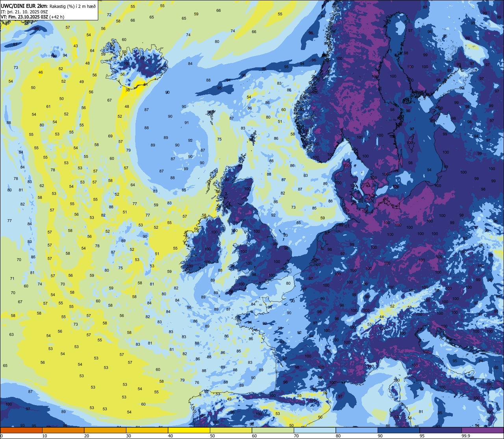
Task: Click the humidity value '61' on the map
Action: [48, 107]
